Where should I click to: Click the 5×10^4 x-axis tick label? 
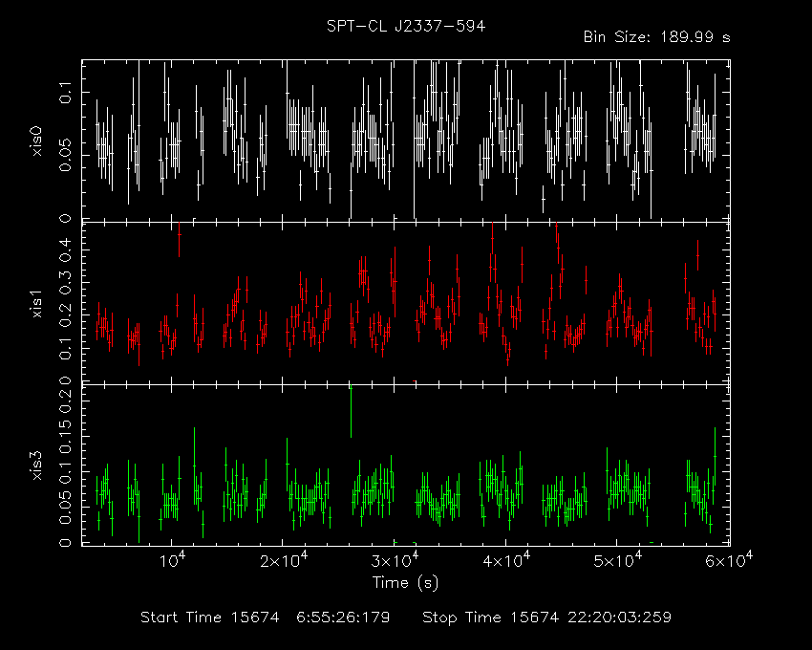point(618,560)
